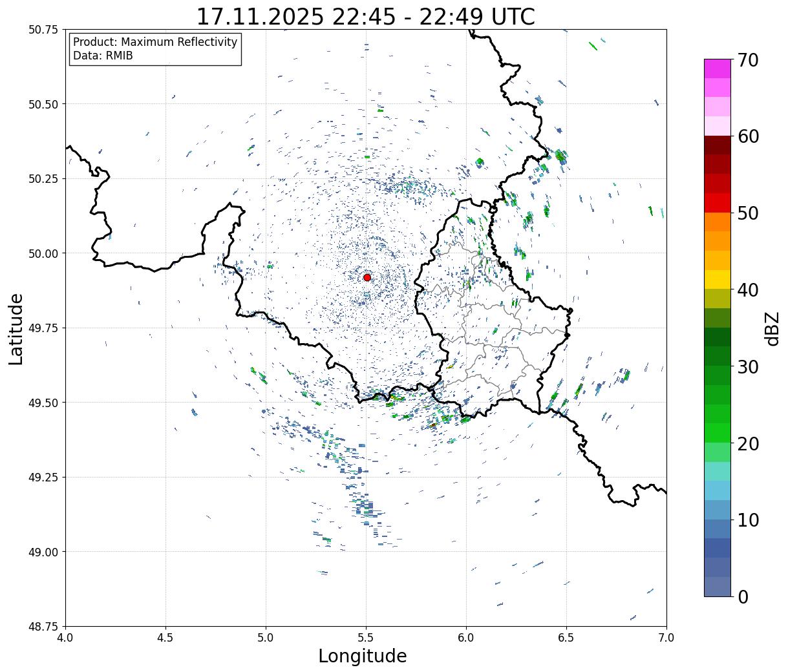The height and width of the screenshot is (672, 788).
Task: Pick the magenta swatch at top of colorbar
Action: pos(717,68)
